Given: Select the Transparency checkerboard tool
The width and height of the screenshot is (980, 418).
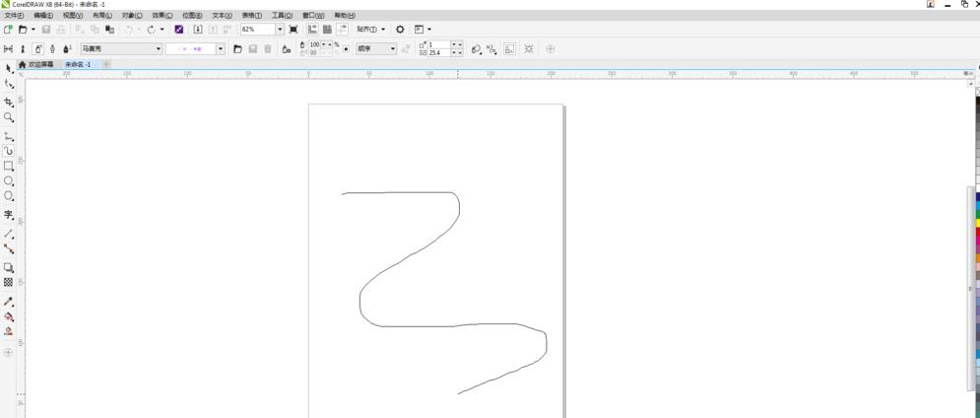Looking at the screenshot, I should 9,282.
